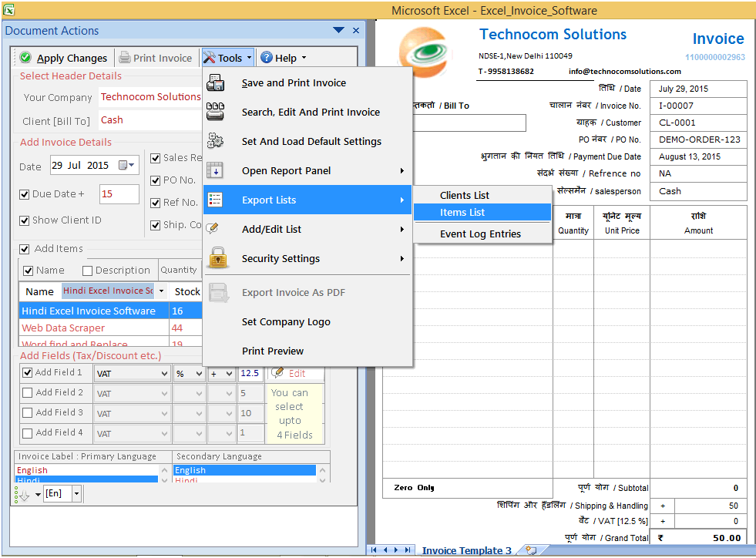Click the Export Lists icon
Screen dimensions: 756x558
(214, 200)
